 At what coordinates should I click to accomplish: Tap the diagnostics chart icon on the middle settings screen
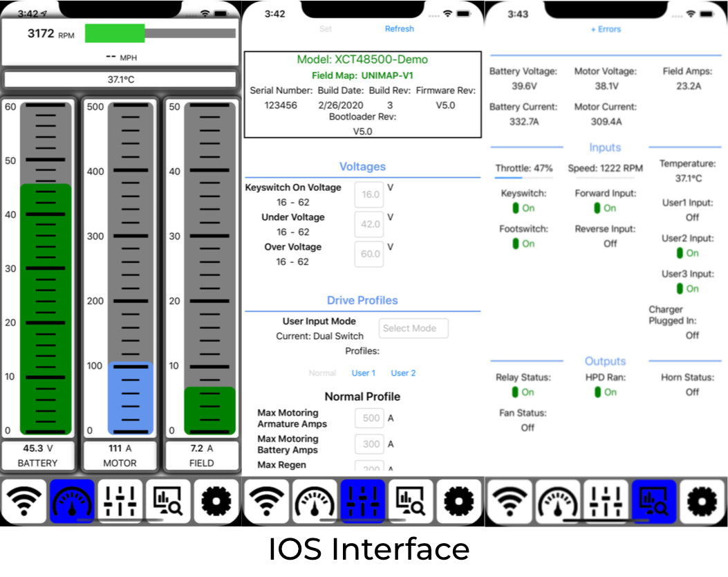(411, 501)
